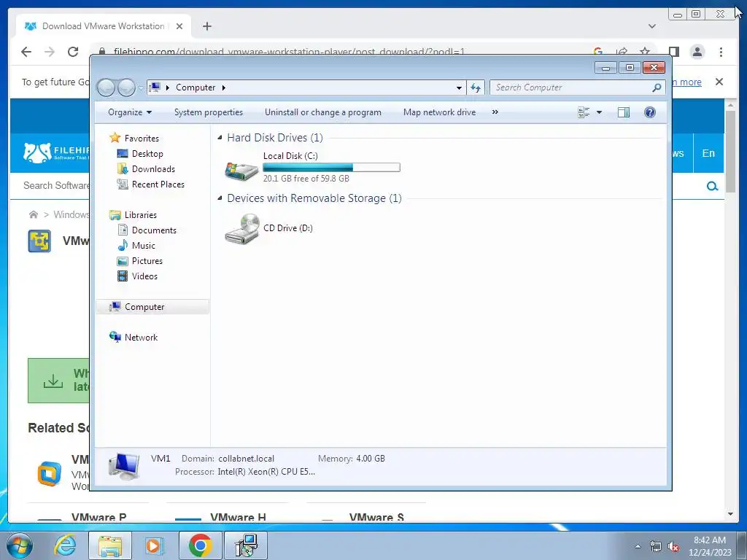Toggle the preview pane button
Screen dimensions: 747x560
[x=624, y=112]
